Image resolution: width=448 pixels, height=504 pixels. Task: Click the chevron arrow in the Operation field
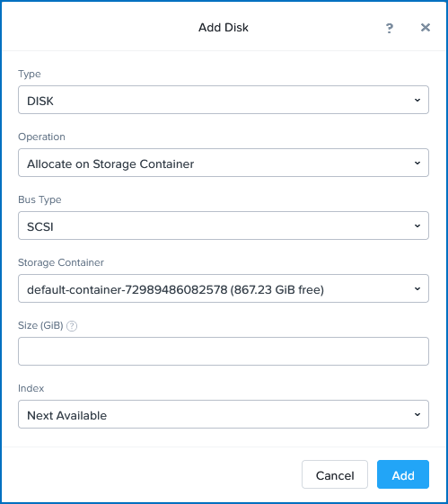coord(417,163)
